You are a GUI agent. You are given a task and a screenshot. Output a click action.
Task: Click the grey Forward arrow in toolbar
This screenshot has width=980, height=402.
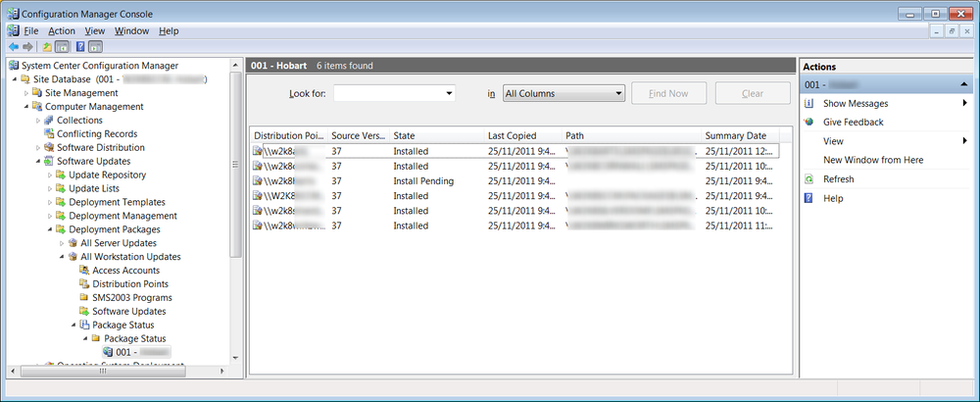27,47
